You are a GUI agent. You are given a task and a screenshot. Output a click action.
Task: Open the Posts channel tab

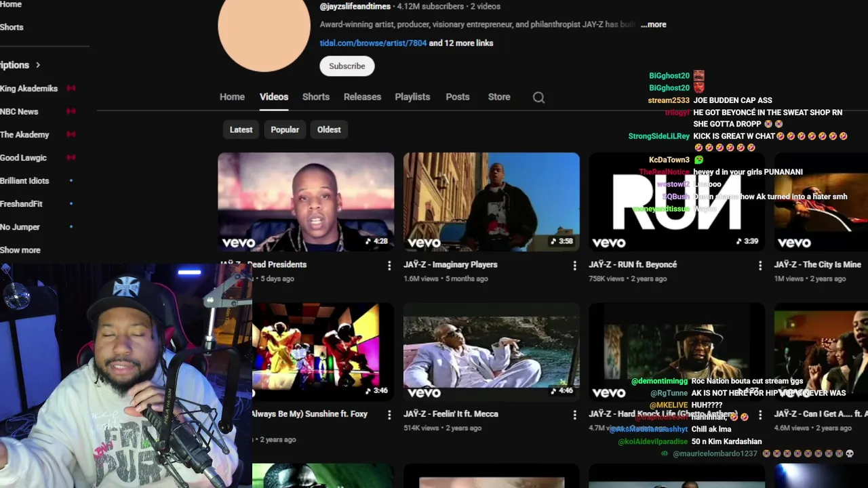(458, 97)
